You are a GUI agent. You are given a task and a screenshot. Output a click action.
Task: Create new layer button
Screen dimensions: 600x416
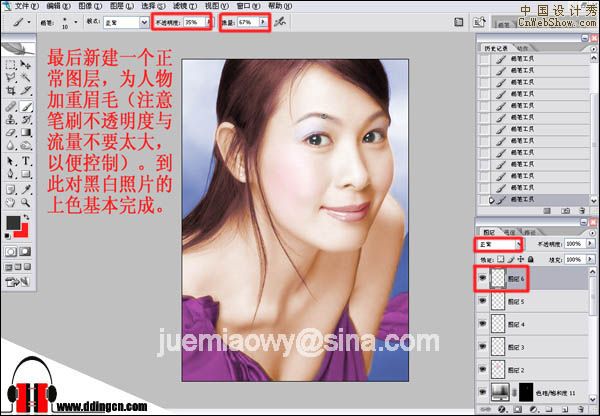pos(565,409)
